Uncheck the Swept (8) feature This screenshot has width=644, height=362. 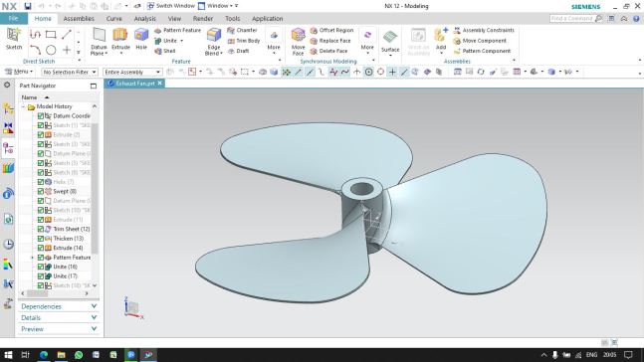coord(40,192)
